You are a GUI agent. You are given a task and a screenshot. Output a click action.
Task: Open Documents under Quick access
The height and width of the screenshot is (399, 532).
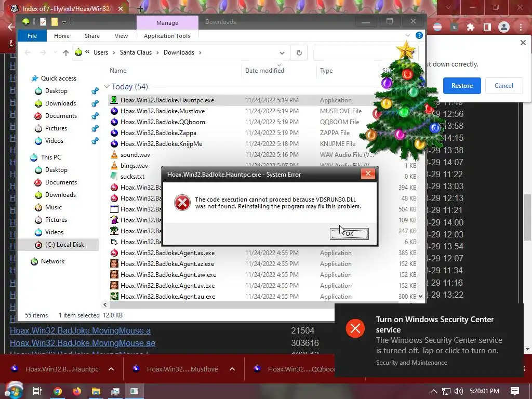[x=61, y=116]
